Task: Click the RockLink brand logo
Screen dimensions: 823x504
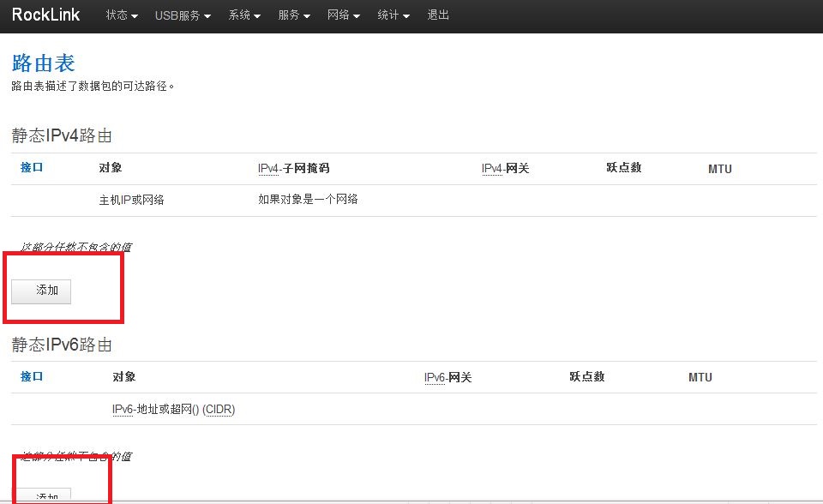Action: [46, 15]
